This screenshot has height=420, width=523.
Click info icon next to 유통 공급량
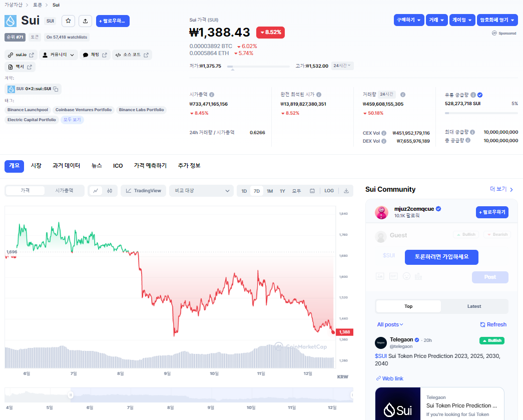(473, 95)
